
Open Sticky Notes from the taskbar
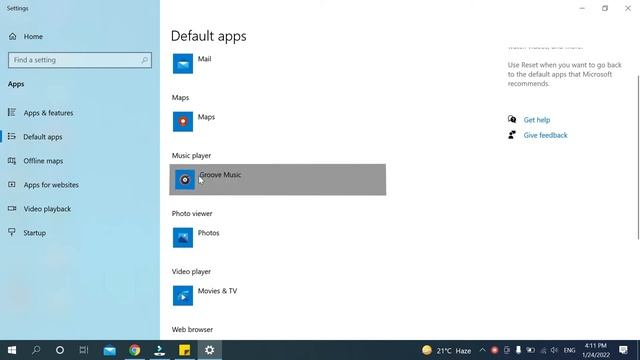184,350
